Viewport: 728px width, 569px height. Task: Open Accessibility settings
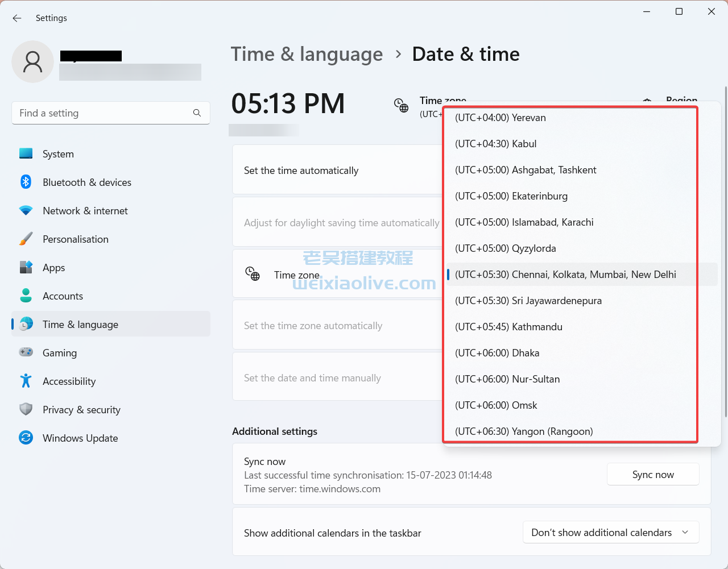pyautogui.click(x=69, y=381)
